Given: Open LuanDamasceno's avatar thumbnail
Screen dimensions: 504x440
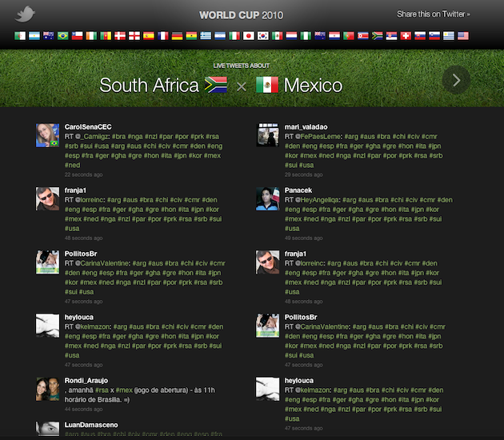Looking at the screenshot, I should [47, 429].
